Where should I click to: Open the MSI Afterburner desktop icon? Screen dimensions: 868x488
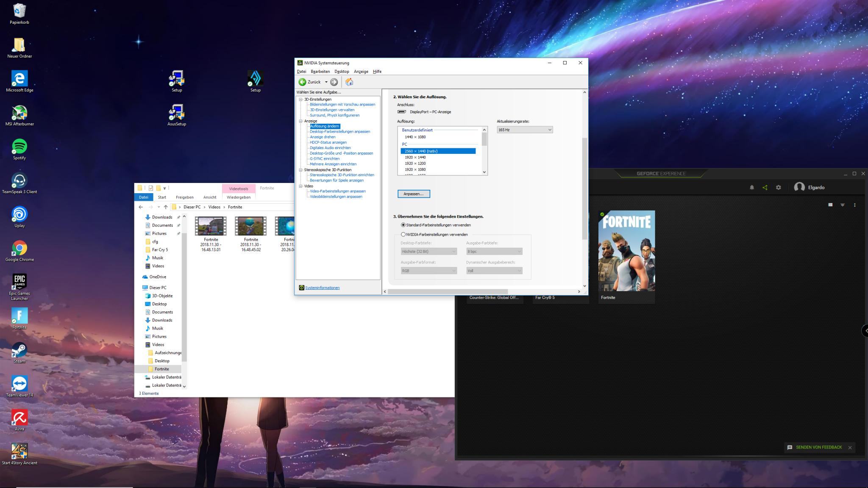coord(19,113)
